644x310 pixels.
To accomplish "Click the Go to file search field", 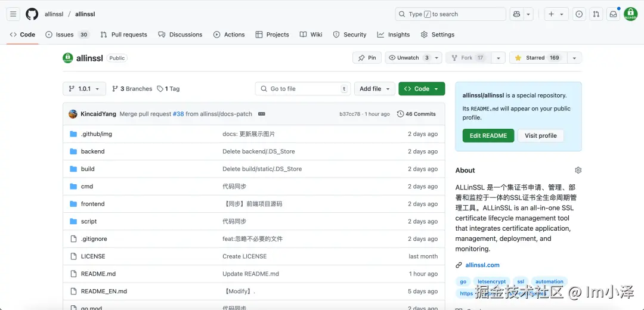I will tap(303, 89).
